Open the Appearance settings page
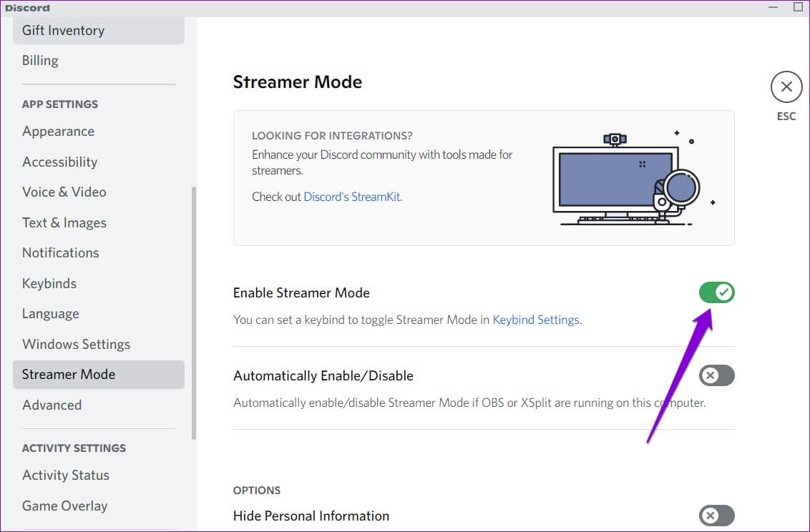This screenshot has width=810, height=532. [99, 132]
